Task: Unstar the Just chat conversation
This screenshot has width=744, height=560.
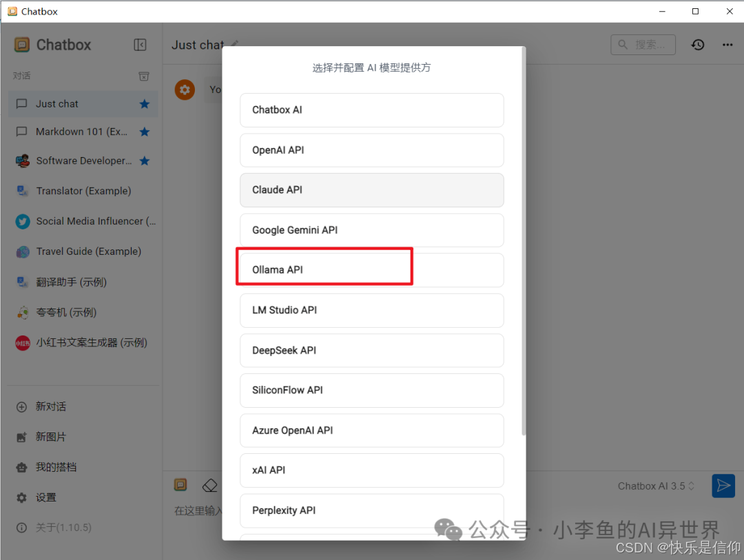Action: (145, 104)
